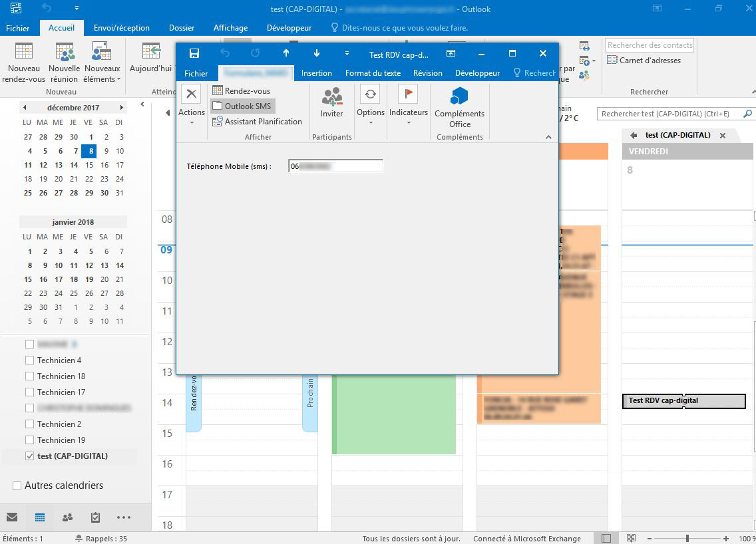Switch to the Dossier tab
The height and width of the screenshot is (544, 756).
tap(181, 28)
